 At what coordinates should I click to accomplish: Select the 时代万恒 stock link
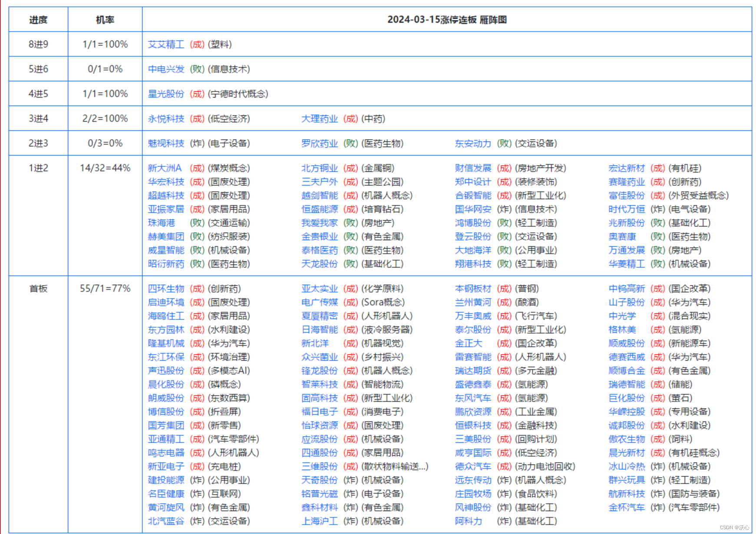pyautogui.click(x=627, y=209)
